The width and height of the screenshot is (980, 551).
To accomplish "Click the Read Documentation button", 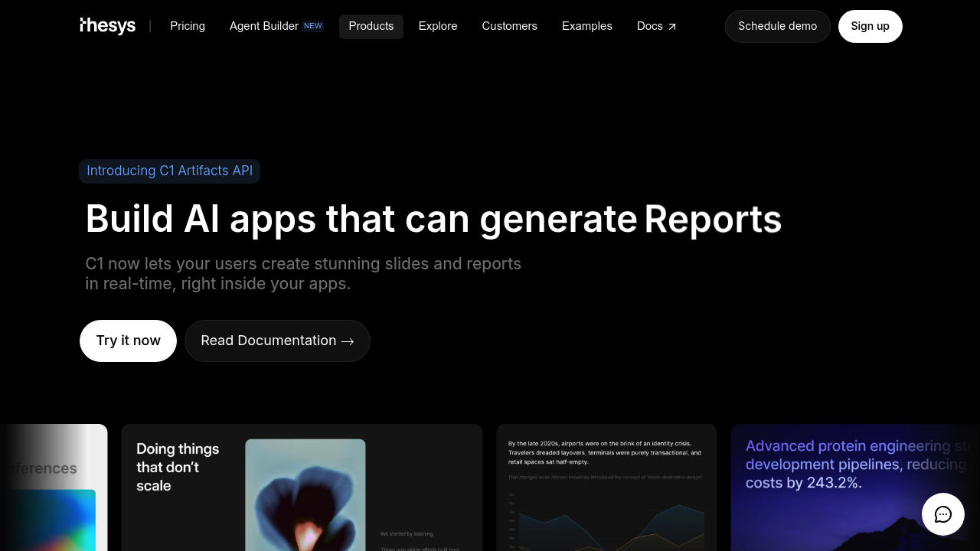I will pos(277,341).
